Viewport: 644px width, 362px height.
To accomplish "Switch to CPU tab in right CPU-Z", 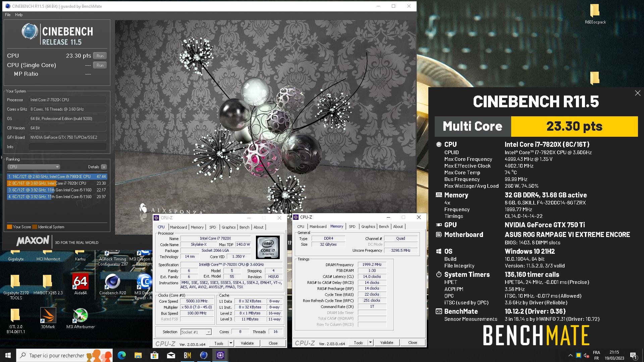I will 301,227.
